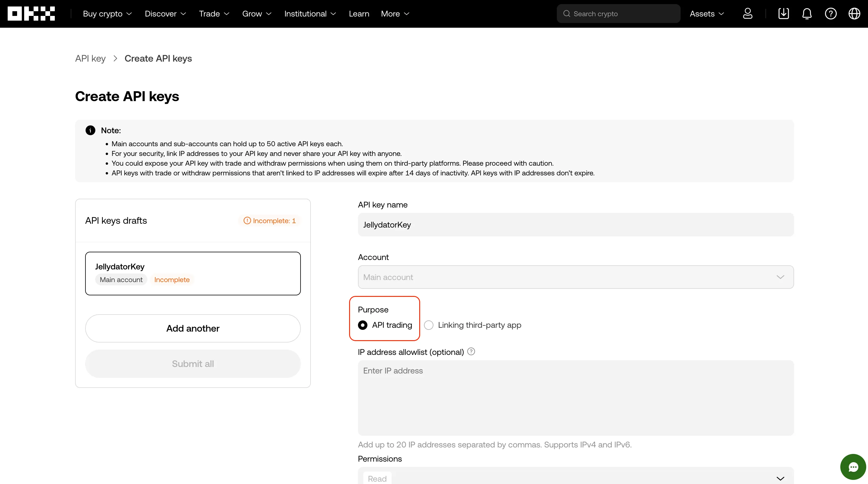The width and height of the screenshot is (868, 484).
Task: Click the IP address textarea
Action: (x=575, y=398)
